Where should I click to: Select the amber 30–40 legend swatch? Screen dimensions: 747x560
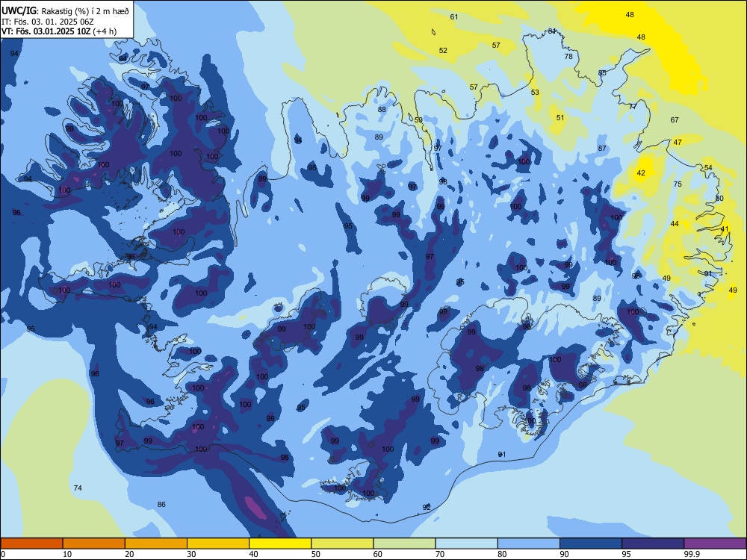point(218,544)
